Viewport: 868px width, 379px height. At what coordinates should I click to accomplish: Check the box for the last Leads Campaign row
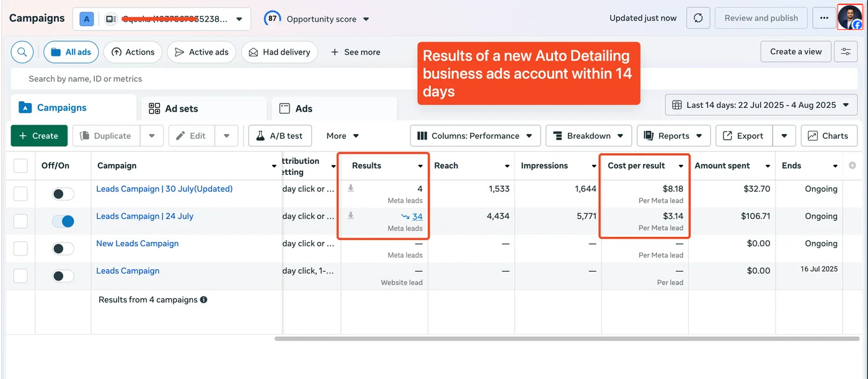[x=20, y=275]
